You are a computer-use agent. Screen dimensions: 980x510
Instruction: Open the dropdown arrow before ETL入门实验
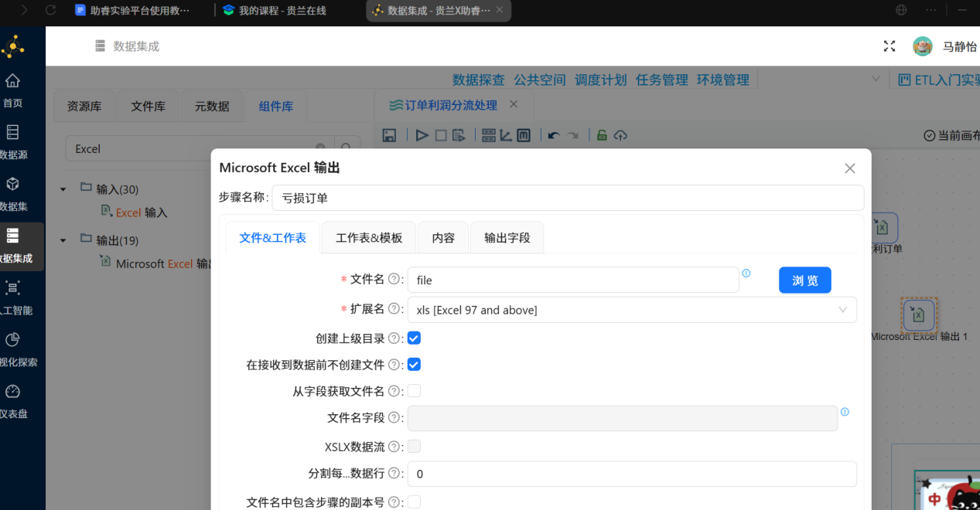click(876, 79)
